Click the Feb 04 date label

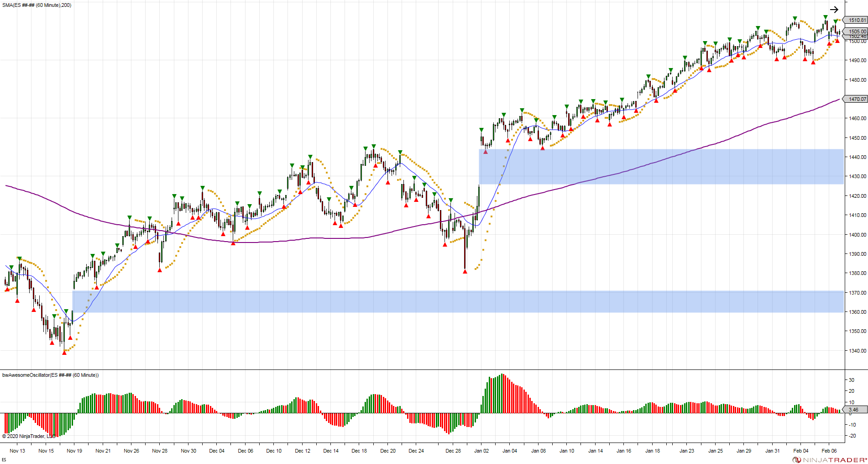tap(801, 451)
